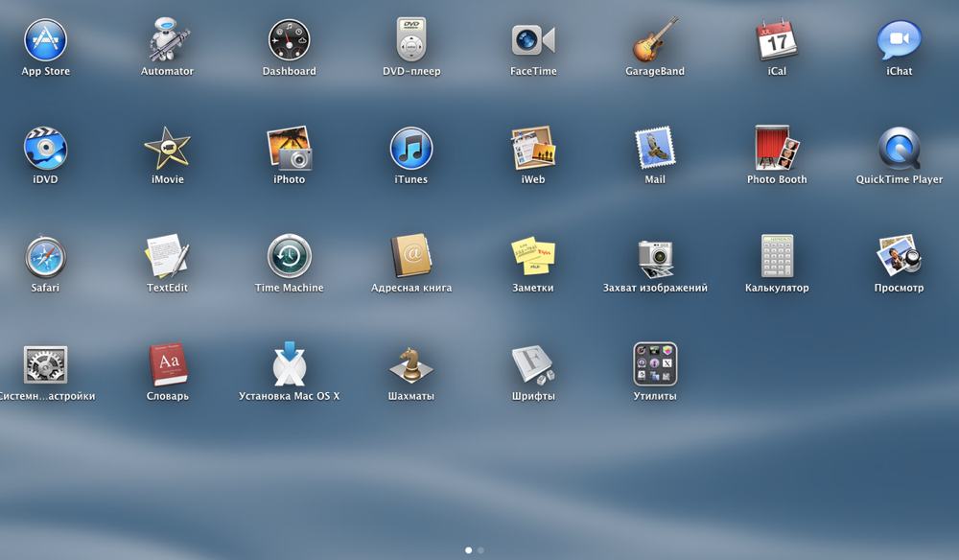The width and height of the screenshot is (959, 560).
Task: Launch iTunes music note icon
Action: (411, 149)
